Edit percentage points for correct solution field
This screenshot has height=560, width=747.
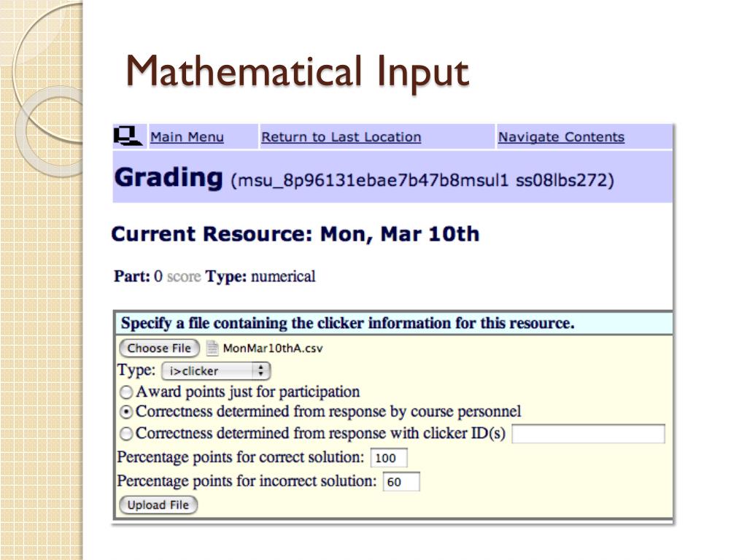pyautogui.click(x=389, y=458)
